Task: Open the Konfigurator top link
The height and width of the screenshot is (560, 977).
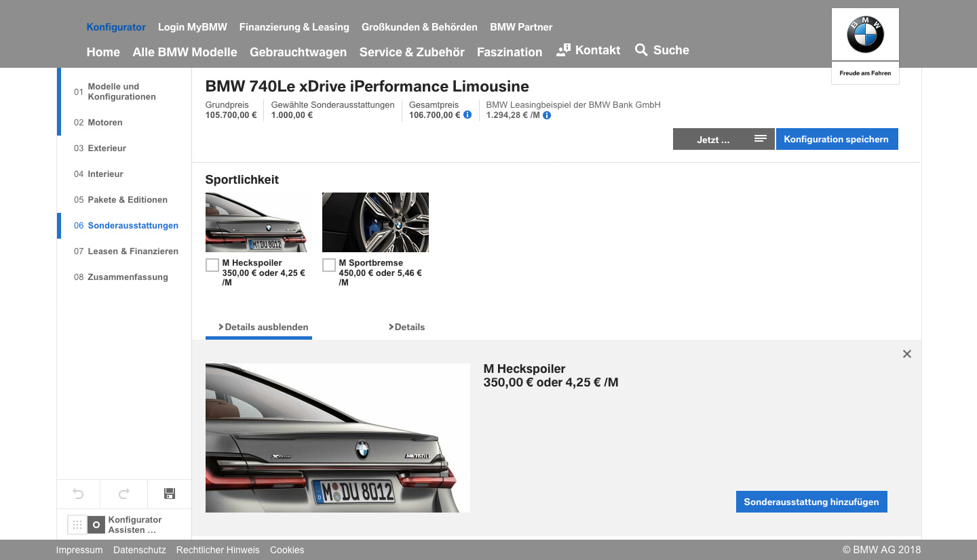Action: [116, 27]
